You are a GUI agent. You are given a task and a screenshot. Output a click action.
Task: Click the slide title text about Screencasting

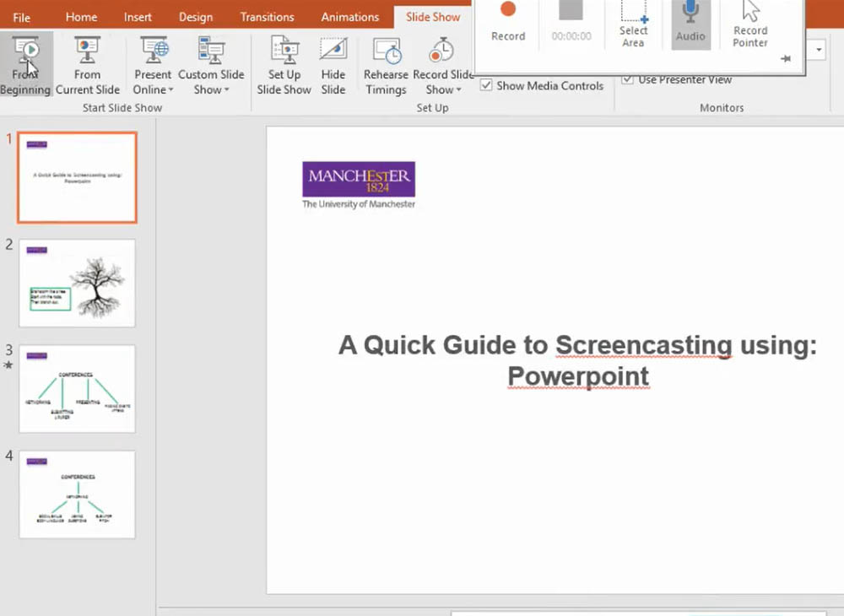(577, 360)
